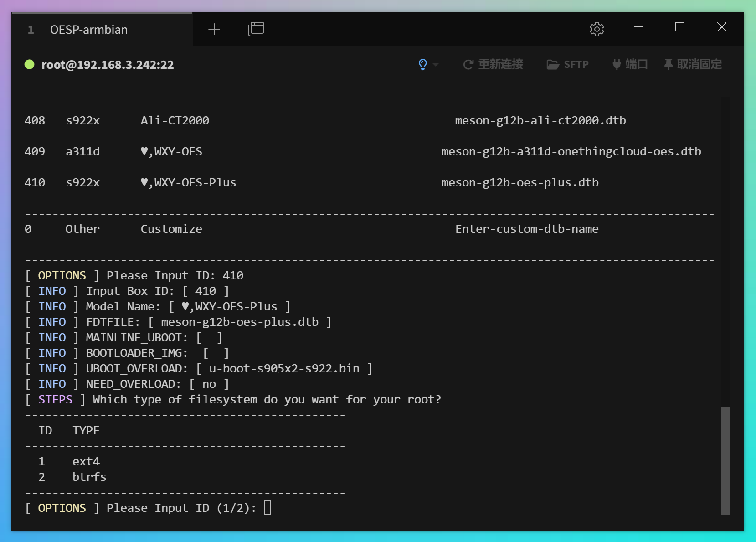This screenshot has height=542, width=756.
Task: Click the terminal's vertical scrollbar thumb
Action: [725, 460]
